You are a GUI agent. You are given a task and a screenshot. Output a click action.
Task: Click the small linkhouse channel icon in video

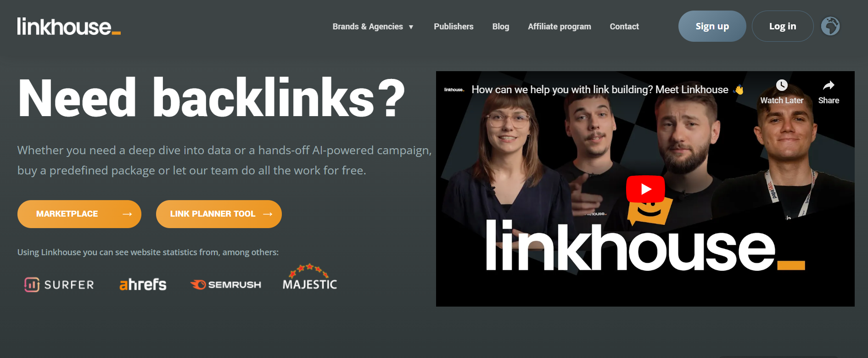pos(454,90)
